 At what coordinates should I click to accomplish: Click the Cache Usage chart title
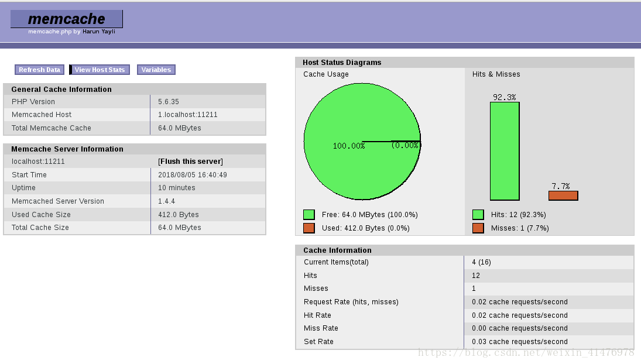click(326, 74)
